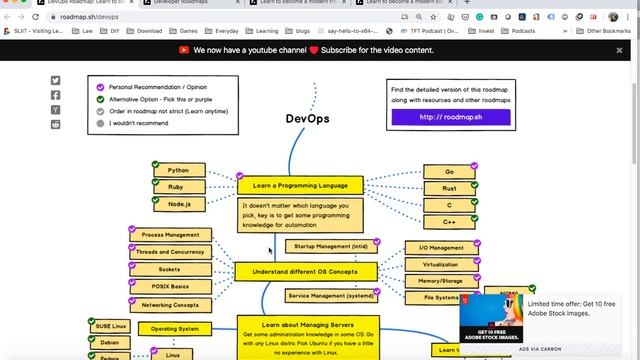Click Learn about Managing Servers box
Viewport: 640px width, 360px height.
(308, 338)
